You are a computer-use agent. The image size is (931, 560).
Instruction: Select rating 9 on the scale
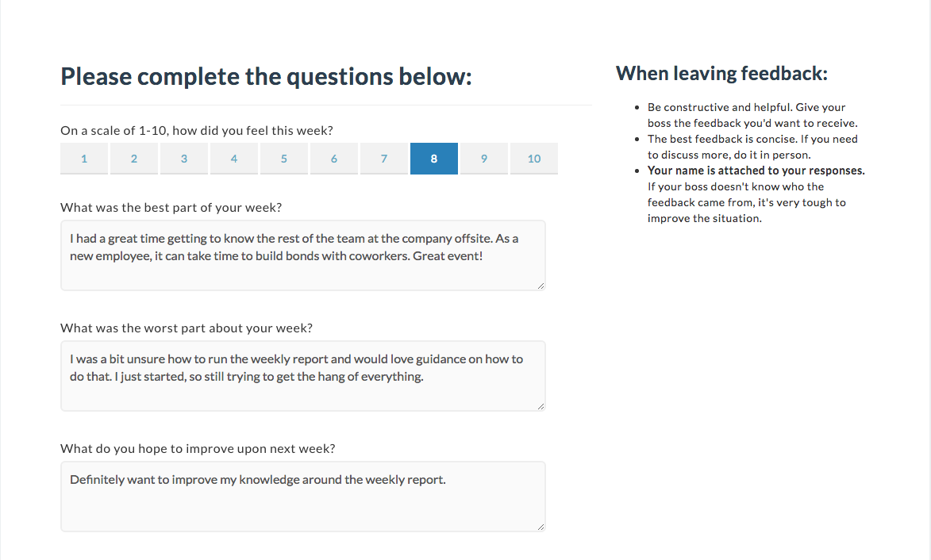(484, 158)
